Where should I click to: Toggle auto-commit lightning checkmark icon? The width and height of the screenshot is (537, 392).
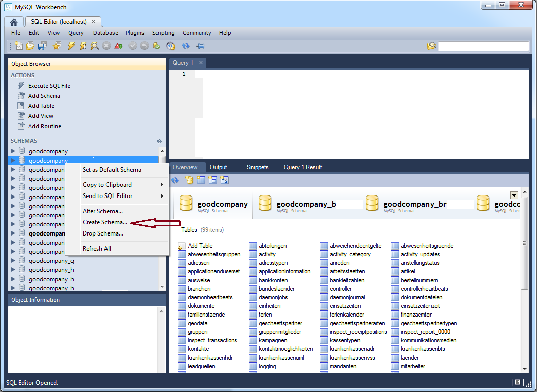[156, 46]
